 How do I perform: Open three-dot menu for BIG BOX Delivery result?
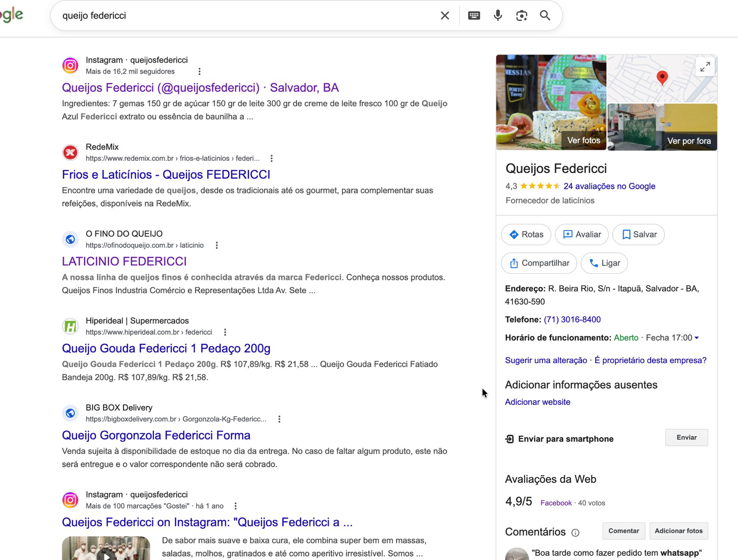pos(279,419)
